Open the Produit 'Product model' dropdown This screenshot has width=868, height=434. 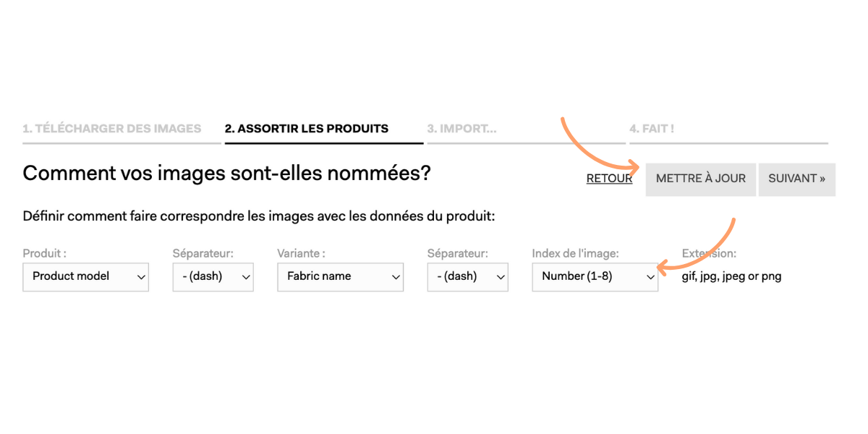[x=85, y=276]
